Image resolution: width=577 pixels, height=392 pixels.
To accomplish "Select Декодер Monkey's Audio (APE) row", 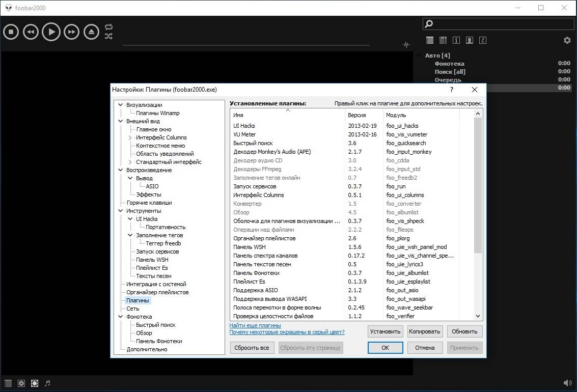I will (346, 152).
